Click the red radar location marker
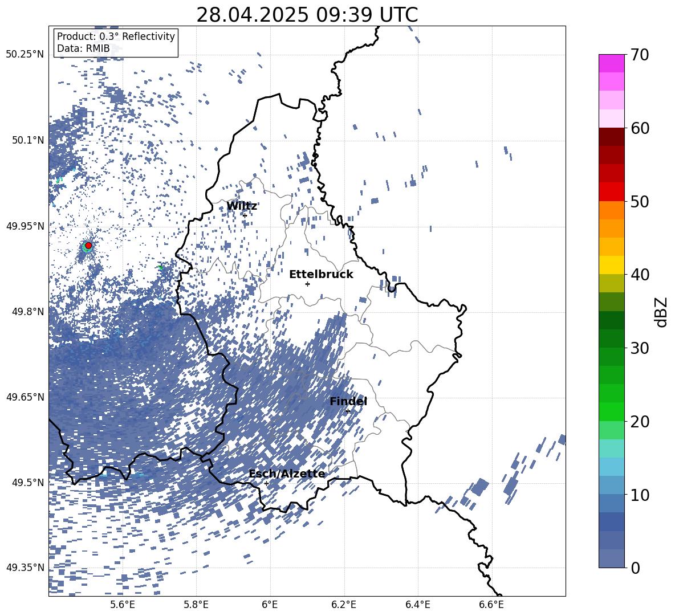Viewport: 675px width, 616px height. click(x=88, y=246)
